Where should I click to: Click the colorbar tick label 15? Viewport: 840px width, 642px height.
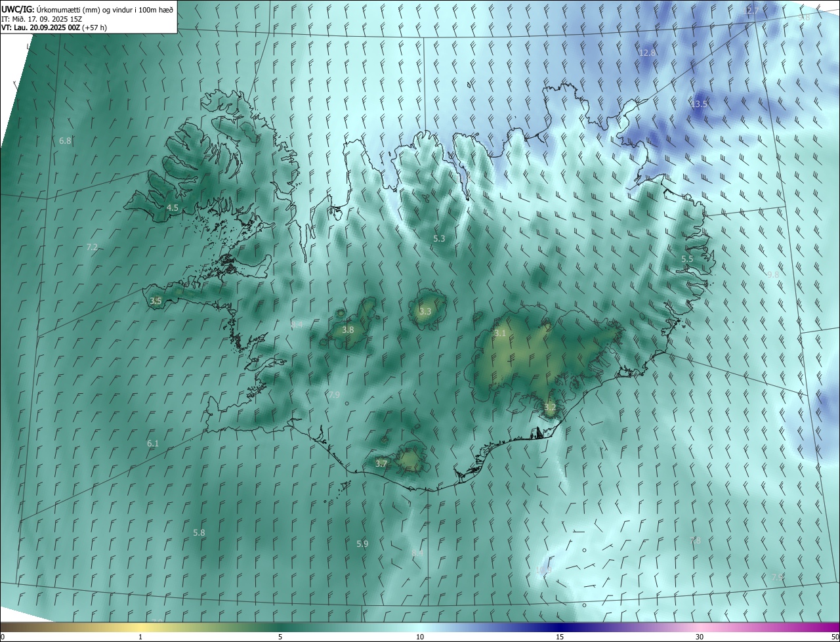click(560, 637)
